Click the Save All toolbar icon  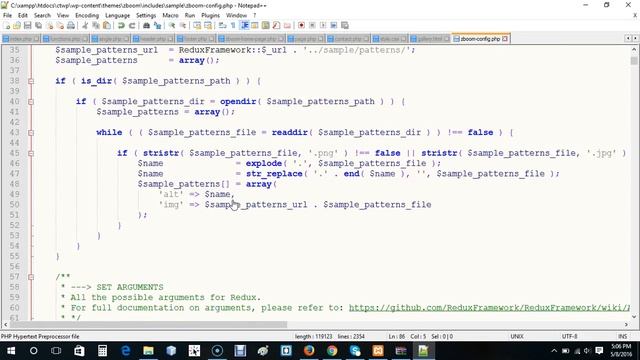click(38, 26)
